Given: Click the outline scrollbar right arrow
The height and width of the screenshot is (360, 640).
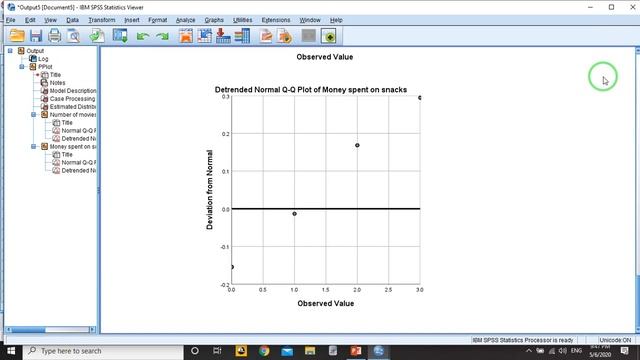Looking at the screenshot, I should pyautogui.click(x=92, y=329).
